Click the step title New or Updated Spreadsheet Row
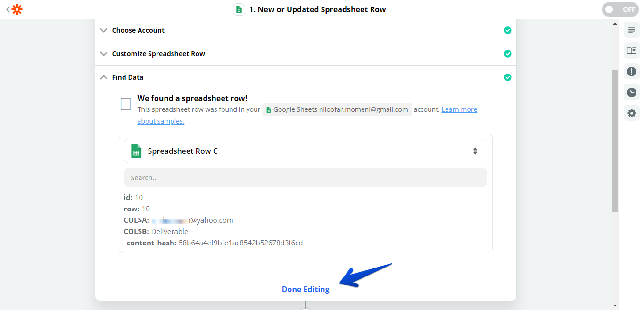644x310 pixels. point(317,9)
